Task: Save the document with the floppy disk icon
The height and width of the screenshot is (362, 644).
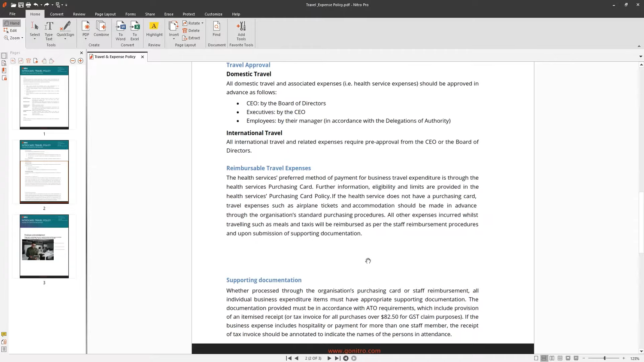Action: (21, 5)
